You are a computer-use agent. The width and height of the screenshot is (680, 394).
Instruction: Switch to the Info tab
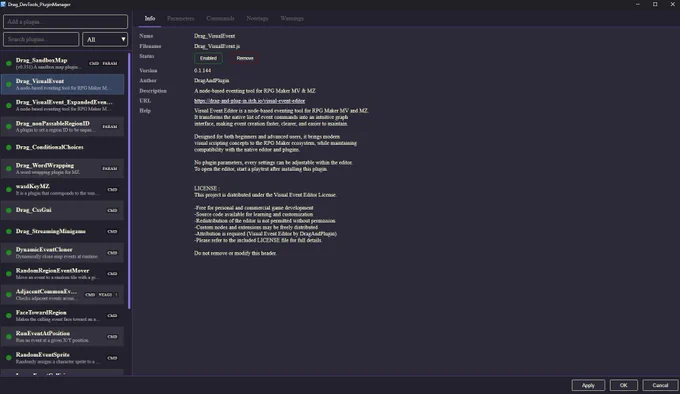[150, 18]
